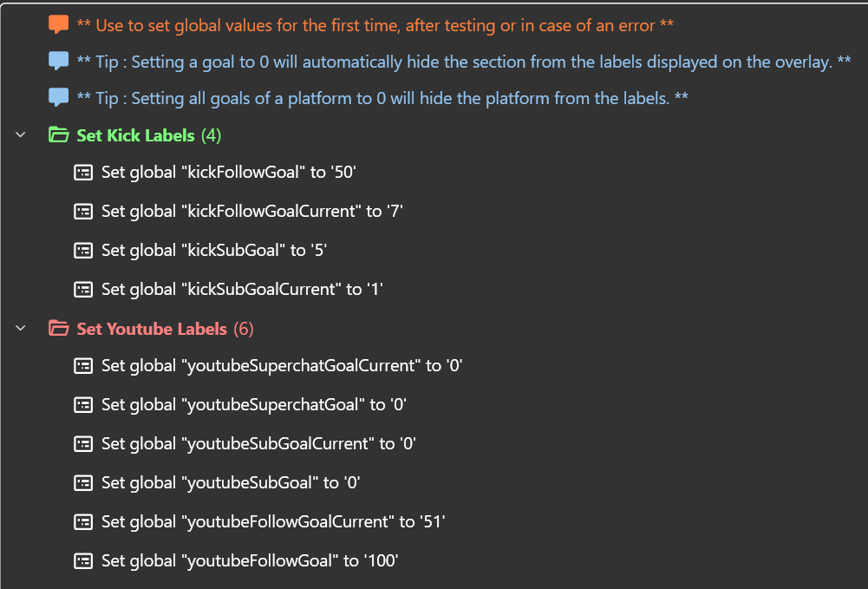Collapse the Set Kick Labels group chevron
868x589 pixels.
pyautogui.click(x=21, y=135)
